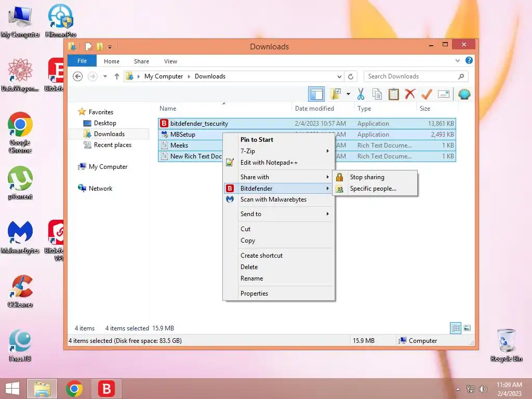532x399 pixels.
Task: Click the red X Delete toolbar icon
Action: click(410, 94)
